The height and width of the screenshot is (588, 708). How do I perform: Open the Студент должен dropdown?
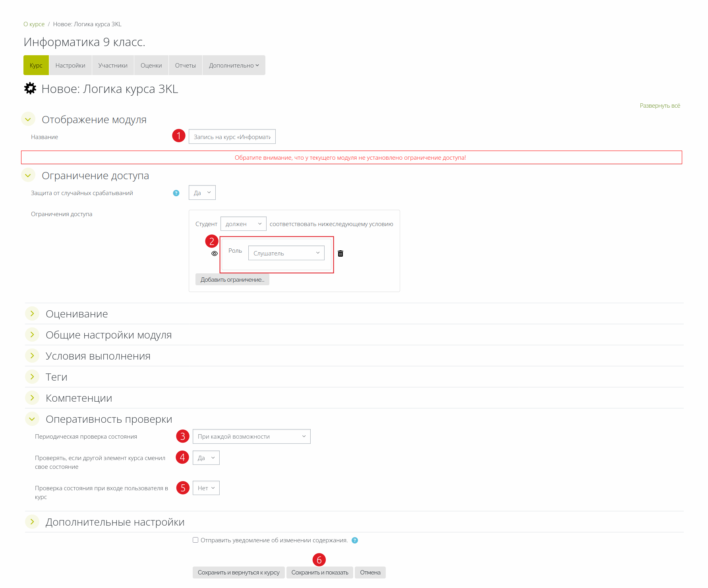point(243,224)
